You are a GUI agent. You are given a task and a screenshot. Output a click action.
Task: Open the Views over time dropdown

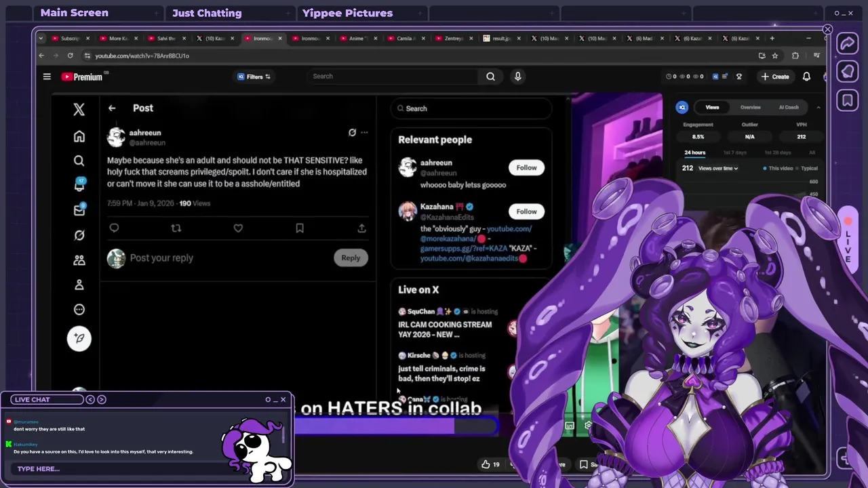718,168
